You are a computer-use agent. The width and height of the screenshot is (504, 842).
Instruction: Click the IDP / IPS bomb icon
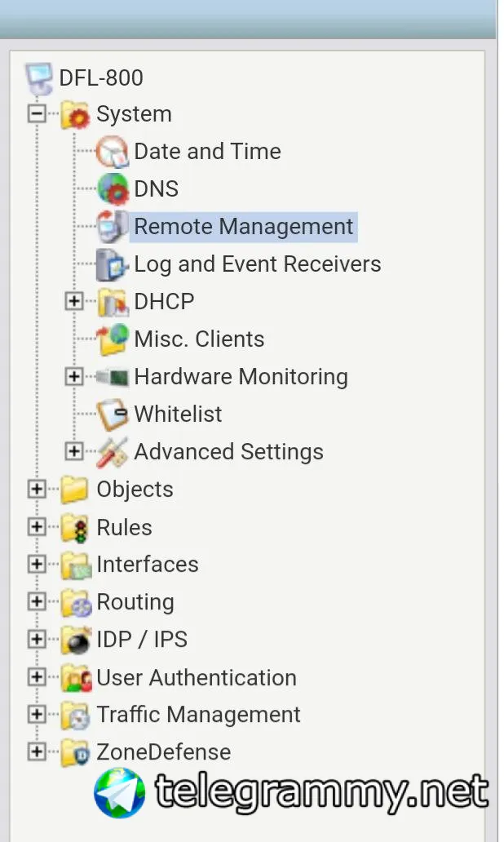tap(76, 640)
